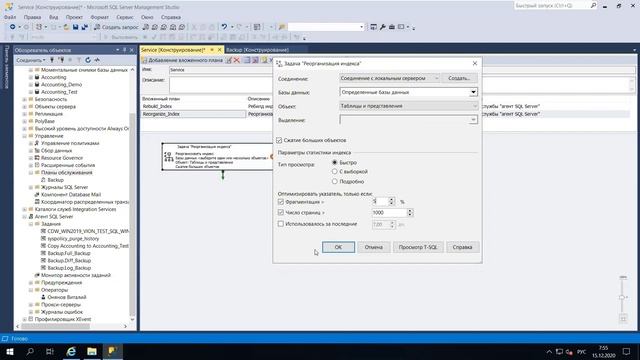Click the Создать запрос toolbar button

116,27
